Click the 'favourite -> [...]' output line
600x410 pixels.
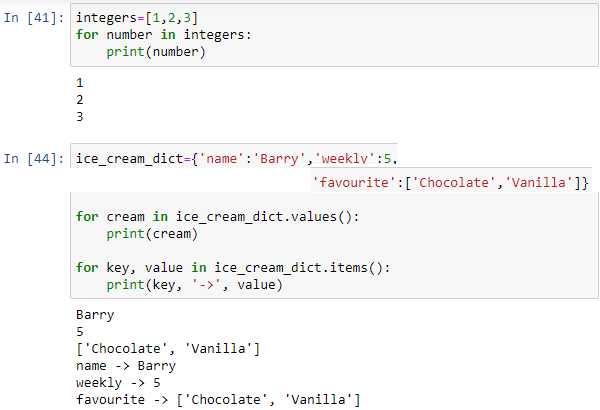coord(217,399)
